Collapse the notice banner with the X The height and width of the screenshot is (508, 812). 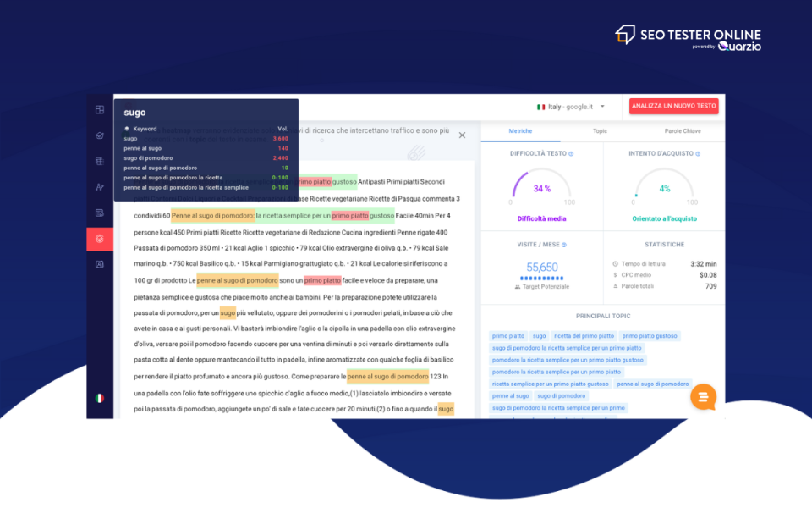[x=462, y=135]
